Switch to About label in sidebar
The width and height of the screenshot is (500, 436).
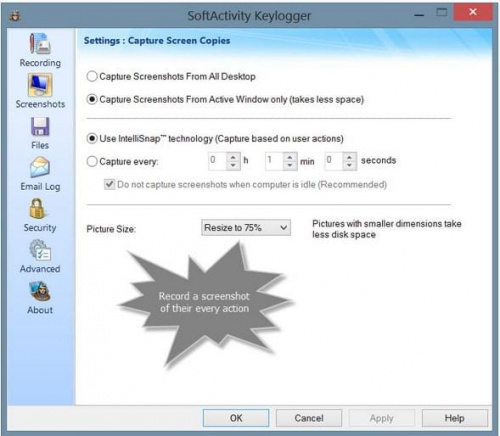click(40, 310)
